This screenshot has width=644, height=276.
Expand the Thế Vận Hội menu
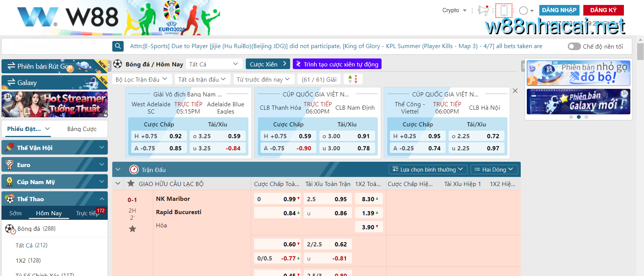(x=102, y=147)
